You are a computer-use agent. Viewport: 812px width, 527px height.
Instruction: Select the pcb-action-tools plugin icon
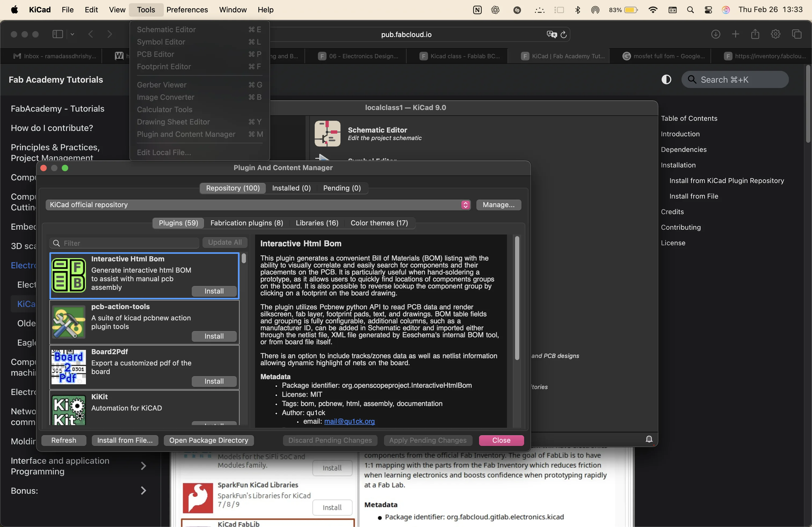[68, 322]
